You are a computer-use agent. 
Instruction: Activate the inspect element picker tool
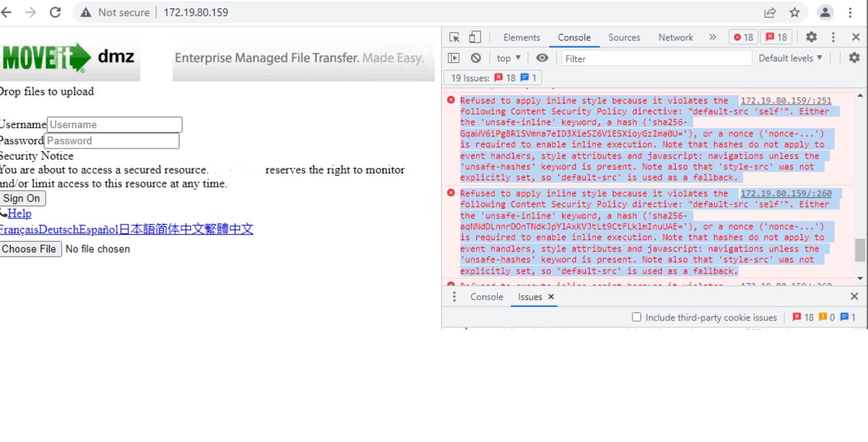[454, 37]
